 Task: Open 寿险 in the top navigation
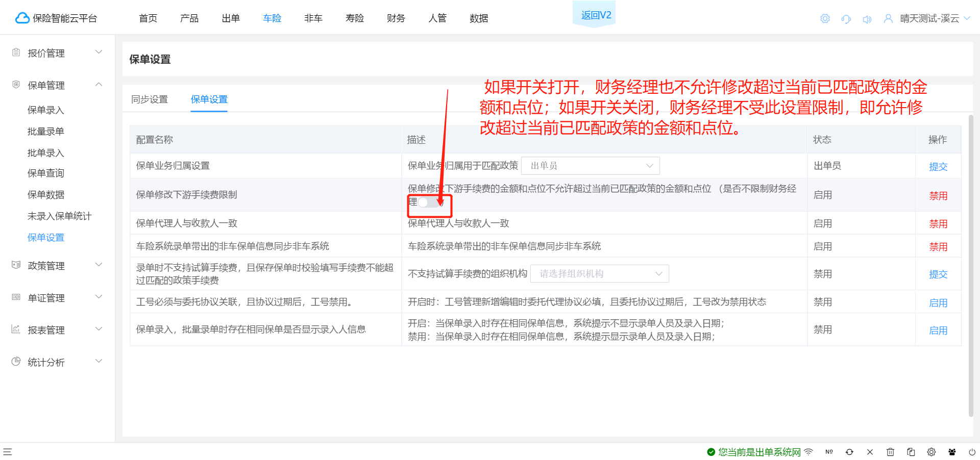355,18
